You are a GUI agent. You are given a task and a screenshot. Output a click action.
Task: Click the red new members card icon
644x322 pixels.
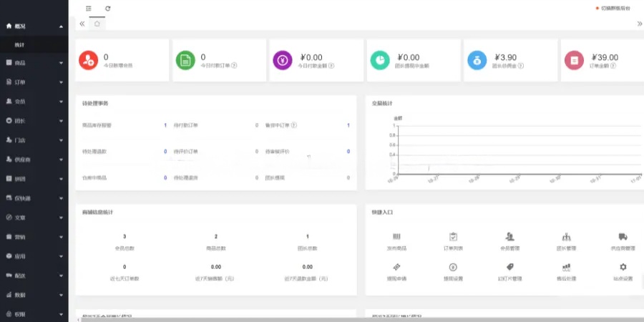tap(88, 60)
